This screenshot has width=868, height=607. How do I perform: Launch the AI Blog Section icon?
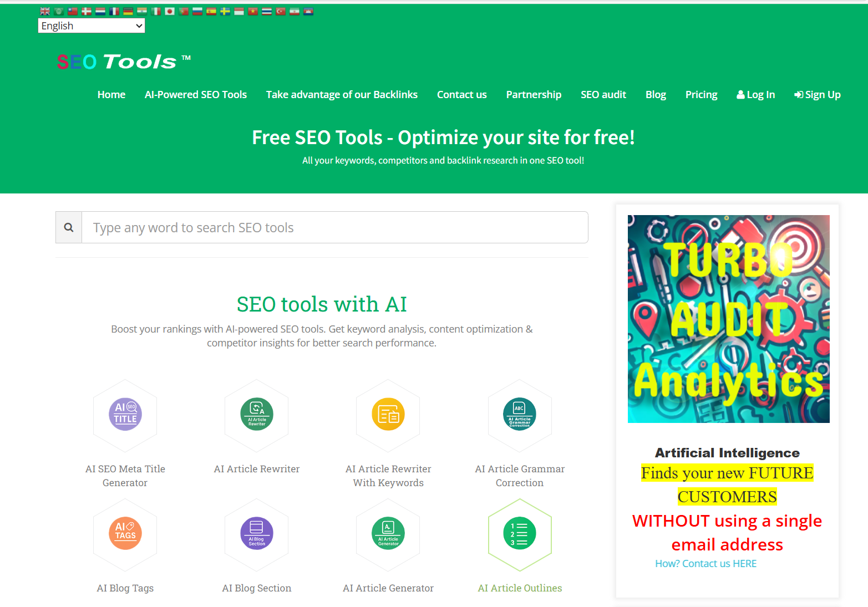(x=257, y=533)
